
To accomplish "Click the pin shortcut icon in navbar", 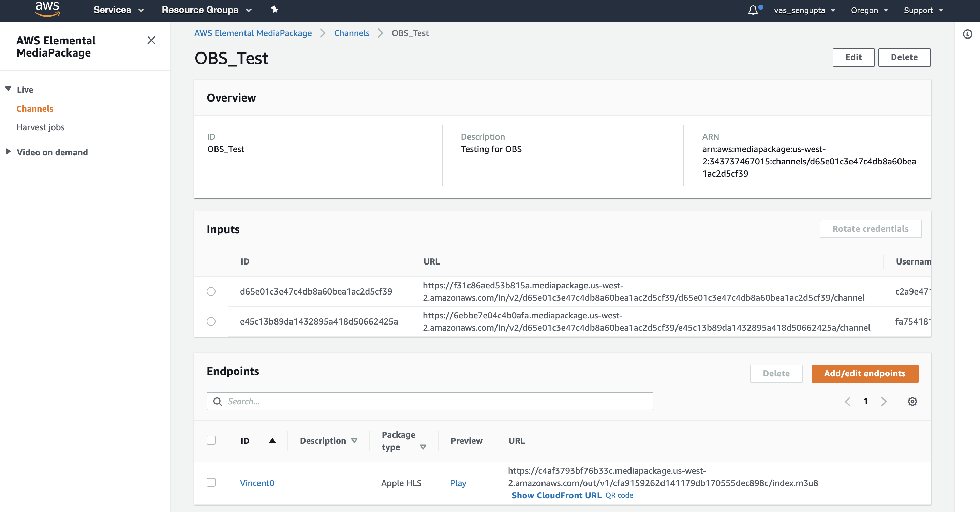I will pyautogui.click(x=274, y=10).
